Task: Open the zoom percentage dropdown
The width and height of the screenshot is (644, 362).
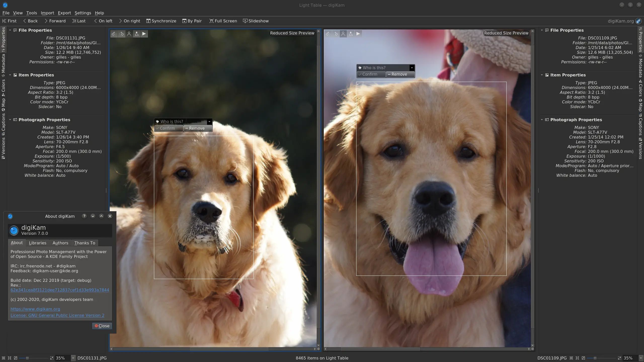Action: tap(73, 358)
